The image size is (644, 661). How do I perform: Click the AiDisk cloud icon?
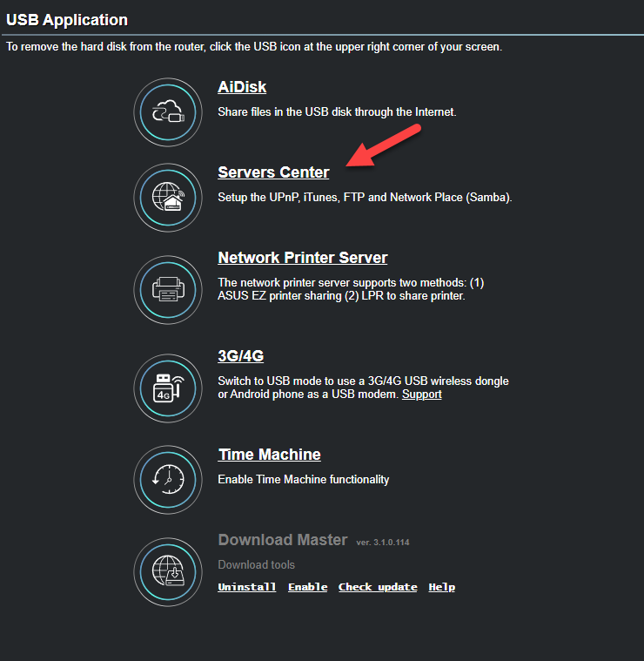pos(168,112)
